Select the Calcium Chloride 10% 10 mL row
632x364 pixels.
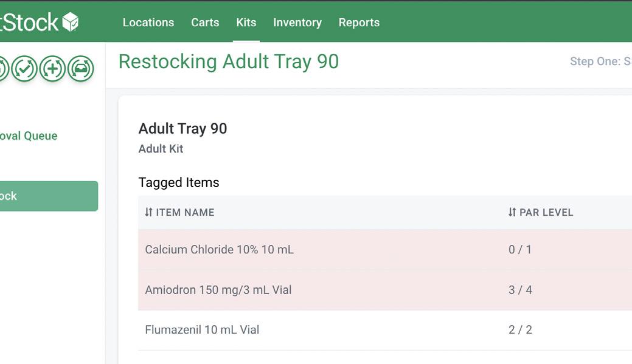219,250
